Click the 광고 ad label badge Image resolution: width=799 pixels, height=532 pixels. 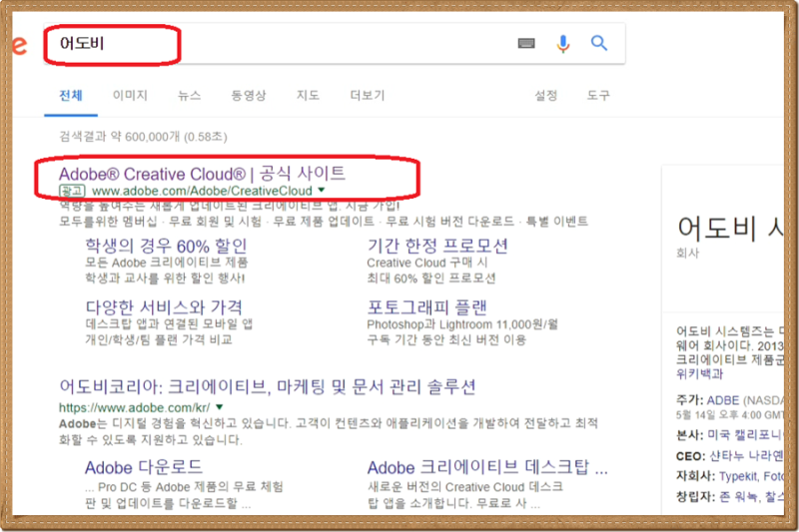coord(72,191)
